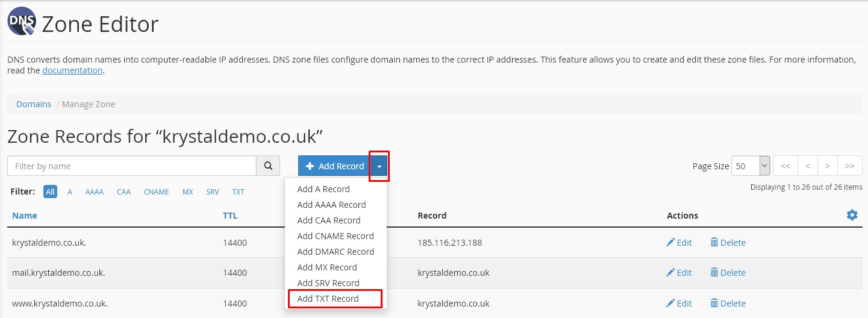Image resolution: width=868 pixels, height=318 pixels.
Task: Go to the next page of records
Action: pyautogui.click(x=828, y=166)
